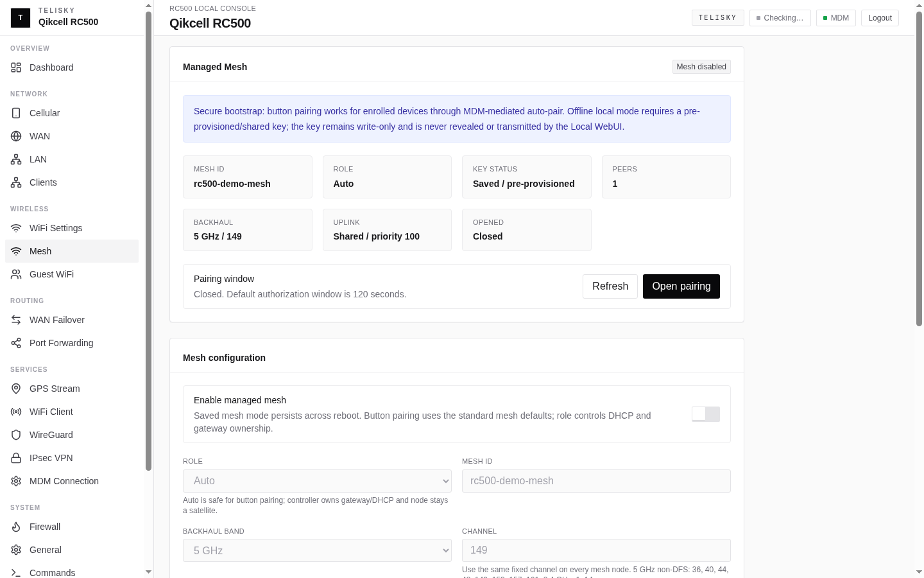This screenshot has height=578, width=924.
Task: Click the WAN globe icon
Action: pos(16,136)
